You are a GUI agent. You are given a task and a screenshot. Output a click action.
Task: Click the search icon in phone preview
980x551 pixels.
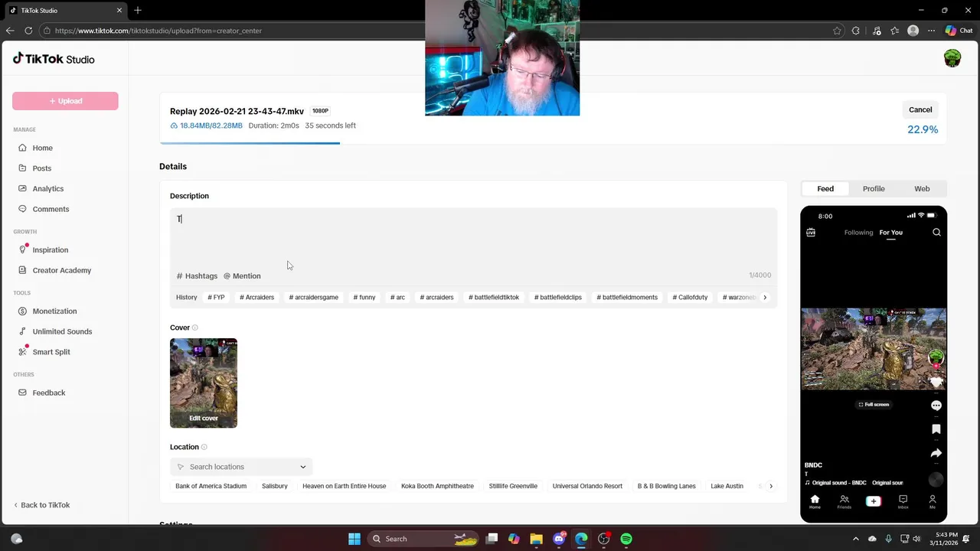pos(936,233)
